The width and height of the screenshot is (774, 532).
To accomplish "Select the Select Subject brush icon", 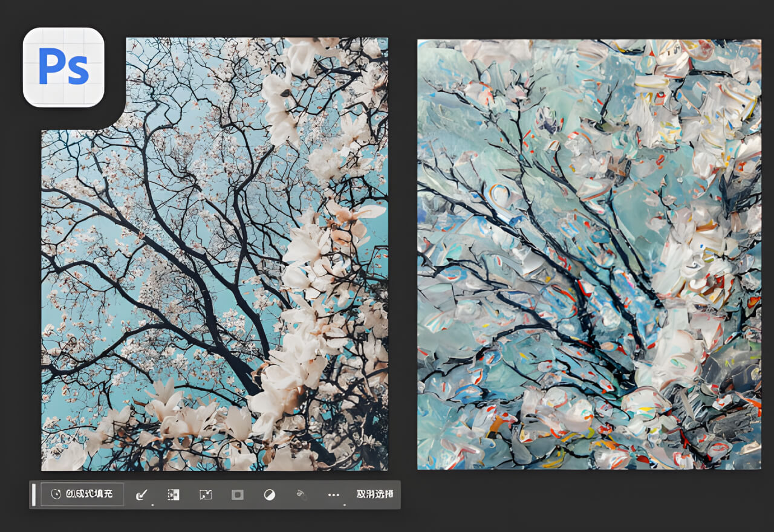I will coord(141,494).
